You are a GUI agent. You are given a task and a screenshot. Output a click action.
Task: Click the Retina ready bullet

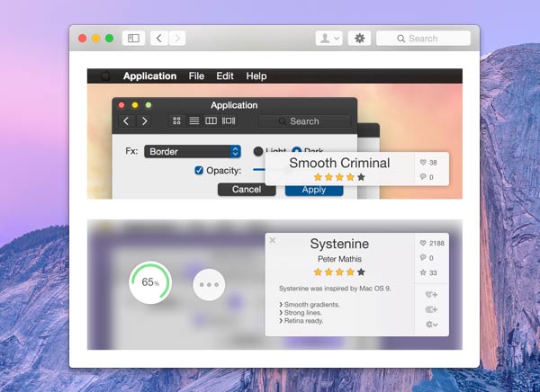point(301,321)
